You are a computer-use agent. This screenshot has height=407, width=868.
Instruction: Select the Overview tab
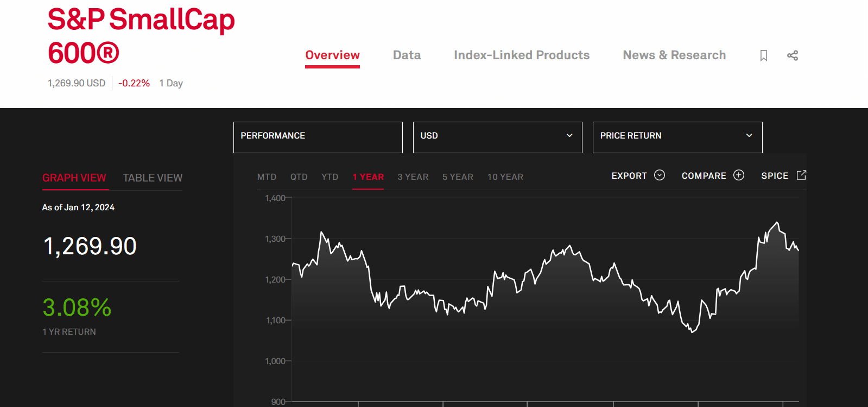332,55
